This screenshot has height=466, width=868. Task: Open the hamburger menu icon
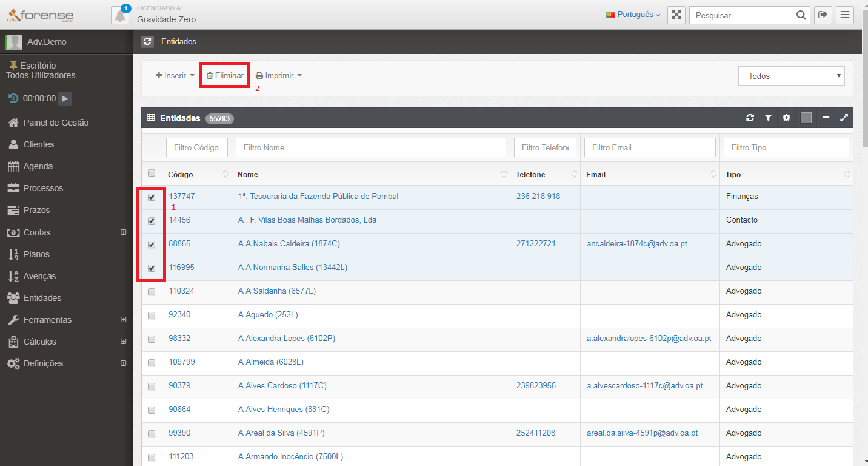[845, 15]
